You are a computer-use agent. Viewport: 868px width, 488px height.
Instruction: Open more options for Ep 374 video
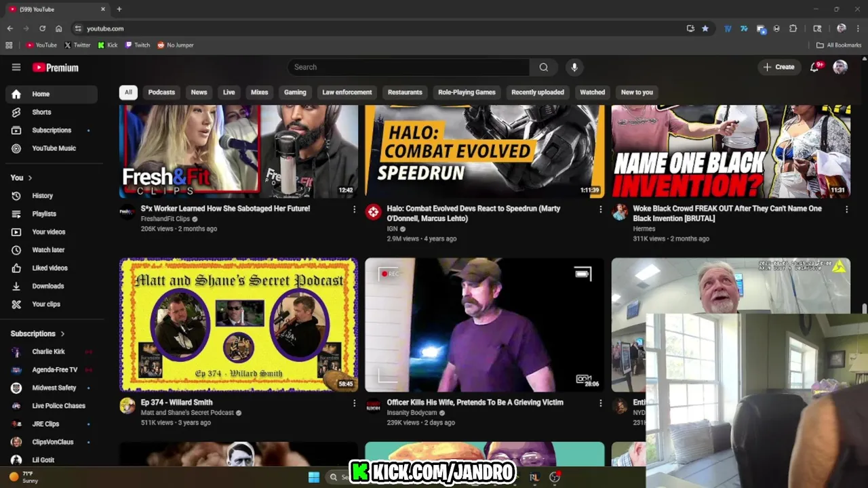[x=354, y=403]
